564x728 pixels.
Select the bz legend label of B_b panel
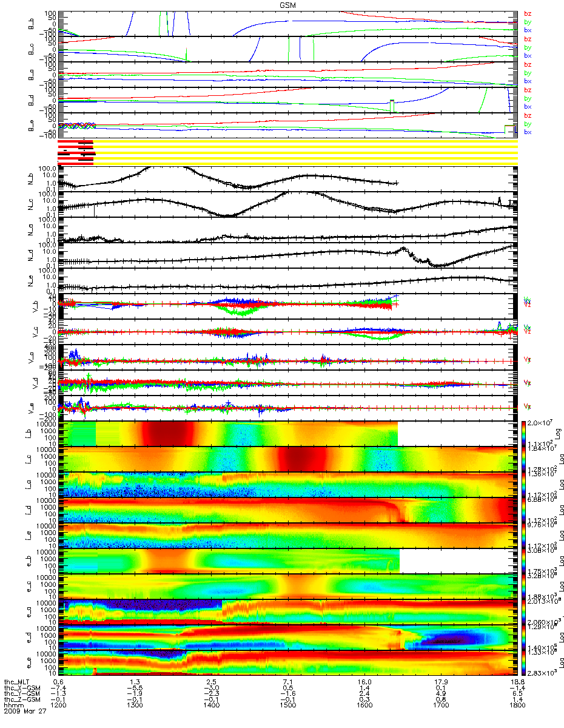tap(528, 13)
